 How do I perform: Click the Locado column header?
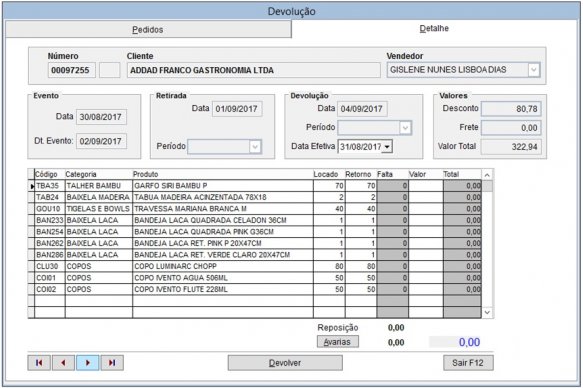[x=329, y=174]
